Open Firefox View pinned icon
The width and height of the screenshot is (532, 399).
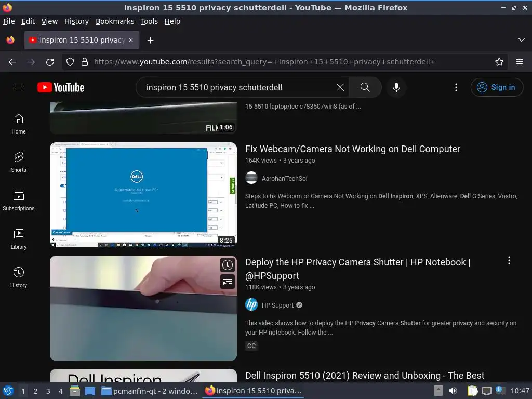click(10, 40)
